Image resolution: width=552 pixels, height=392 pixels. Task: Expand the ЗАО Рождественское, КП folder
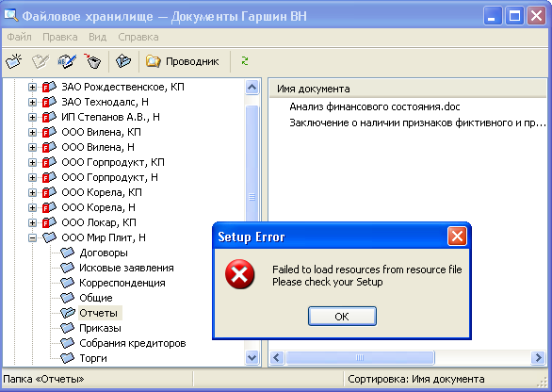[x=32, y=87]
